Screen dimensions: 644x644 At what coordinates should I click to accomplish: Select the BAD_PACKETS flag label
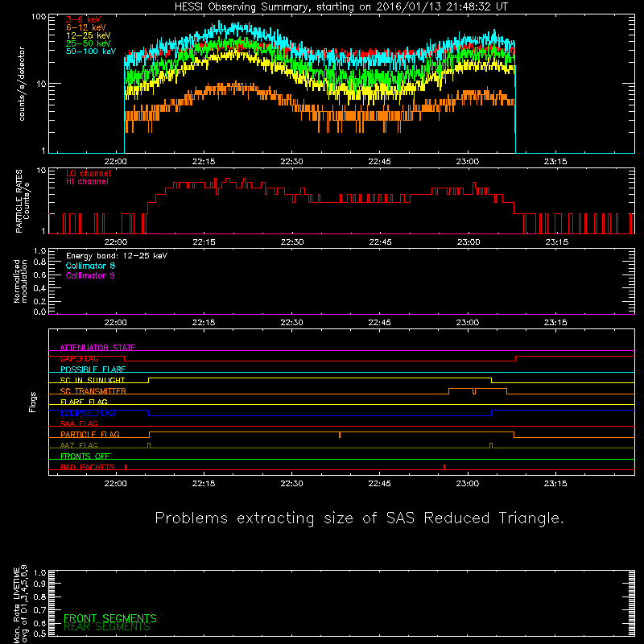pyautogui.click(x=88, y=467)
